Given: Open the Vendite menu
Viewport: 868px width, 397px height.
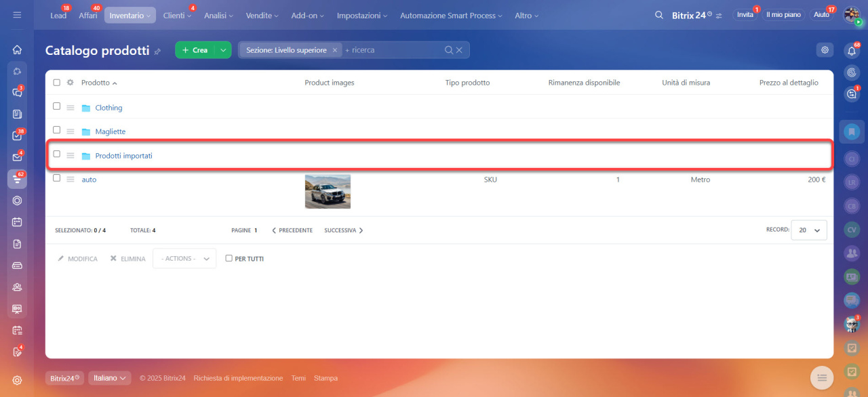Looking at the screenshot, I should (x=263, y=16).
